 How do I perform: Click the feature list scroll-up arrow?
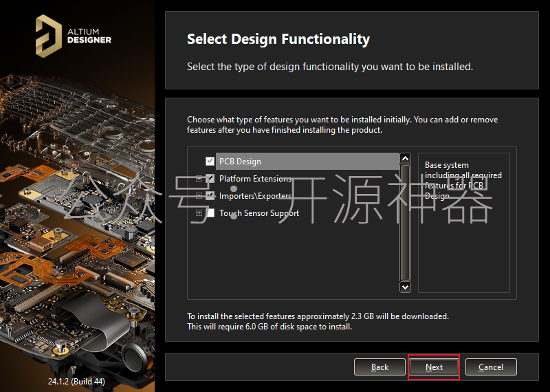point(405,158)
